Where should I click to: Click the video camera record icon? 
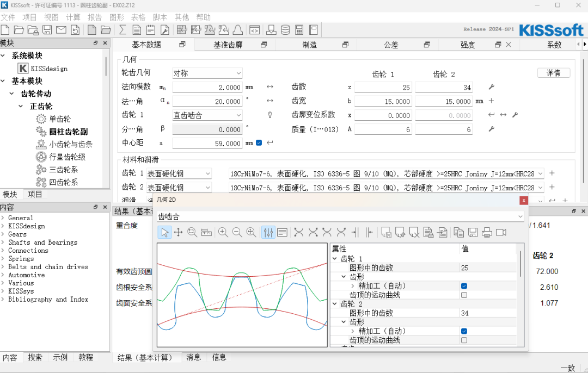(x=501, y=233)
